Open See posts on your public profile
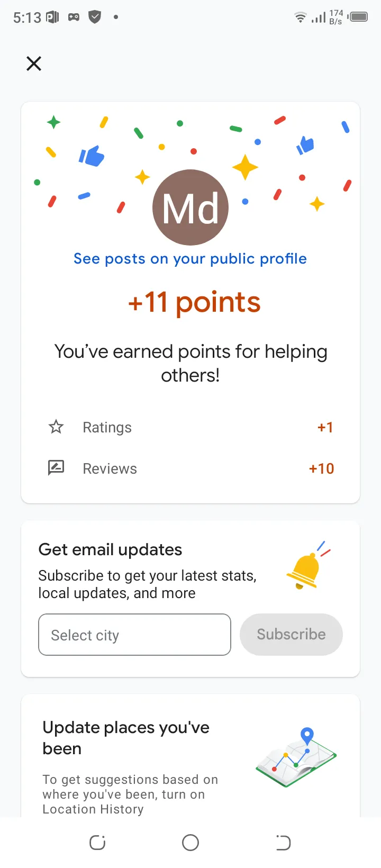Viewport: 381px width, 868px height. (x=190, y=259)
